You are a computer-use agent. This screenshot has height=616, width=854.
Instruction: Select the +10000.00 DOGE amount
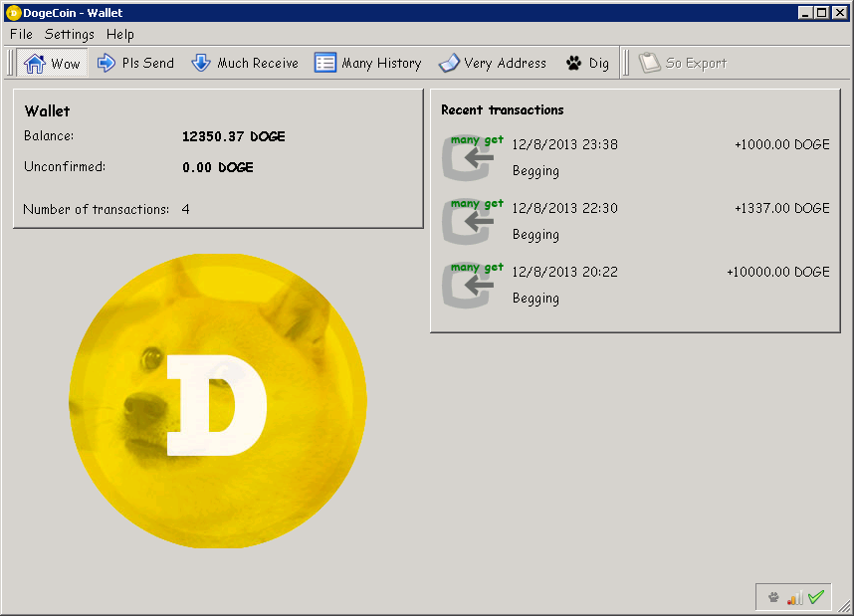click(x=778, y=272)
